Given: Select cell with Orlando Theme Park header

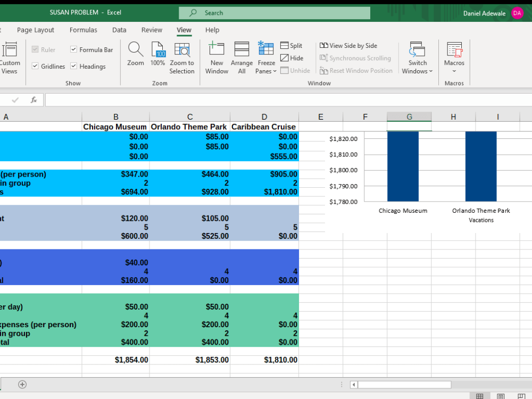Looking at the screenshot, I should coord(190,127).
